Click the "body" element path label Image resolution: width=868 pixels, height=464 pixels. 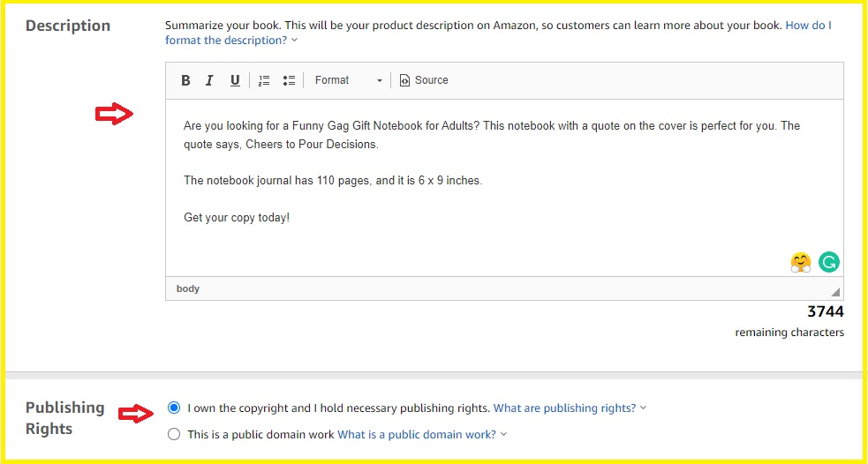188,288
